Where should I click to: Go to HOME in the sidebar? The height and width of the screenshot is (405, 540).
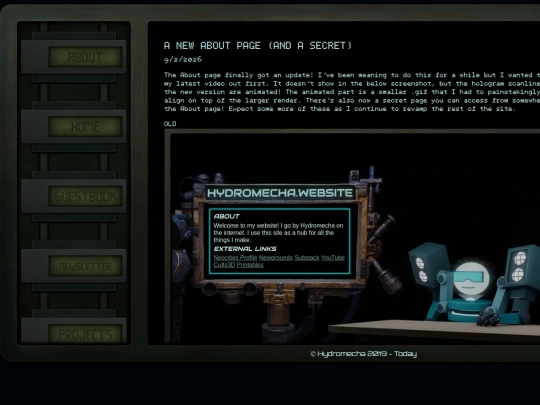pyautogui.click(x=73, y=126)
